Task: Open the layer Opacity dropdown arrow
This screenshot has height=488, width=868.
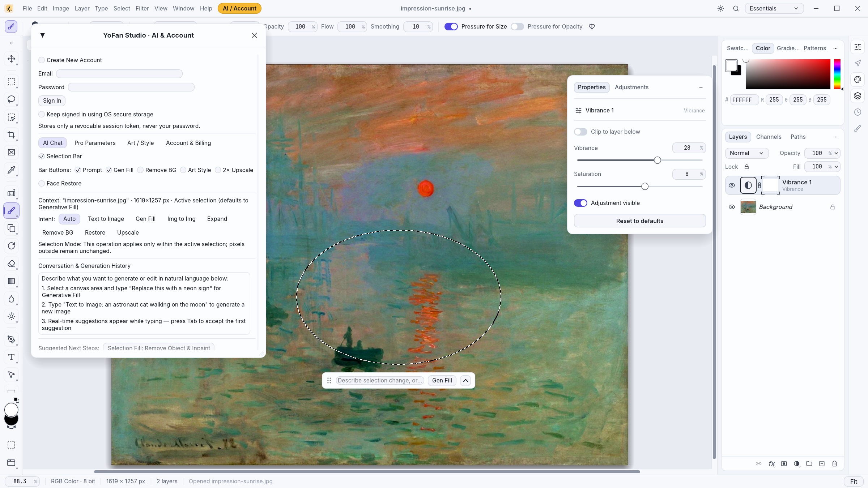Action: click(x=836, y=153)
